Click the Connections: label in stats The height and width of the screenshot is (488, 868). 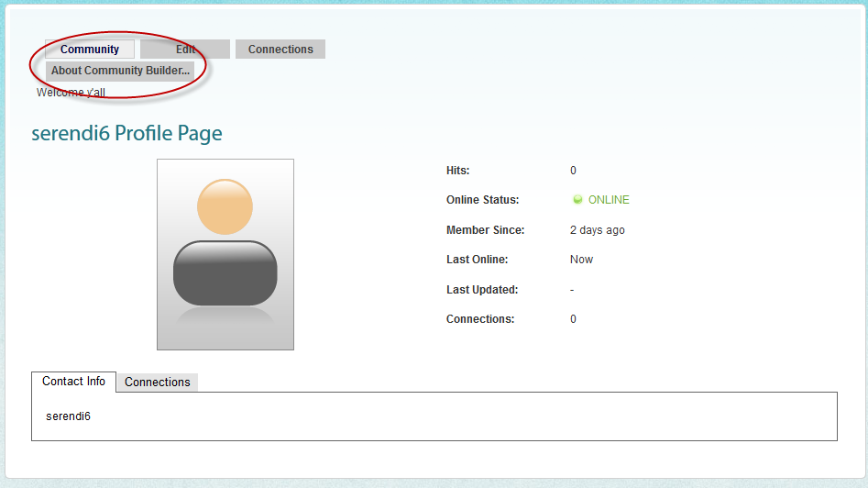(x=480, y=319)
